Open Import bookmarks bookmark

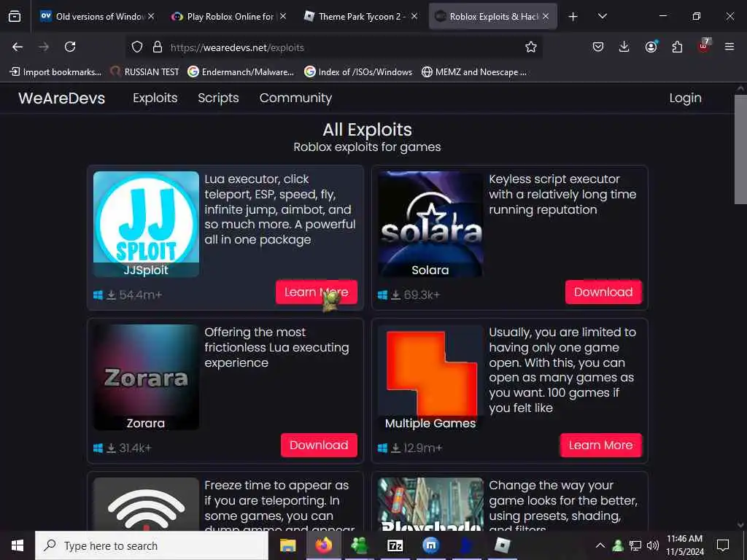[55, 72]
